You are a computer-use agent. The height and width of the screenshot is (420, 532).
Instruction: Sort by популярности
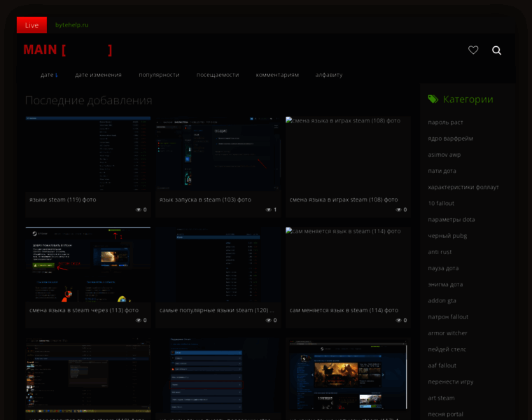coord(159,75)
